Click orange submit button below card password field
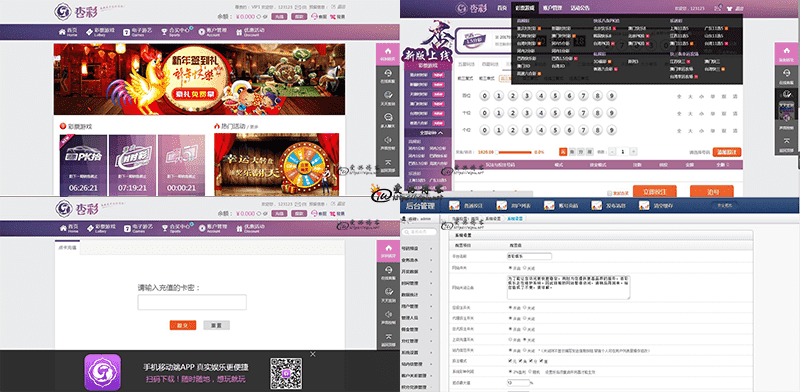This screenshot has width=800, height=392. point(183,325)
